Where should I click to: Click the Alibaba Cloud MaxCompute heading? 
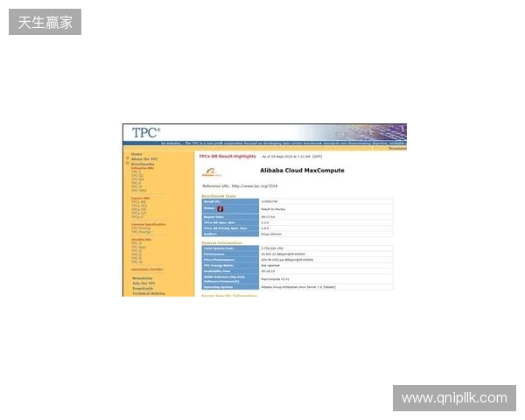click(302, 170)
